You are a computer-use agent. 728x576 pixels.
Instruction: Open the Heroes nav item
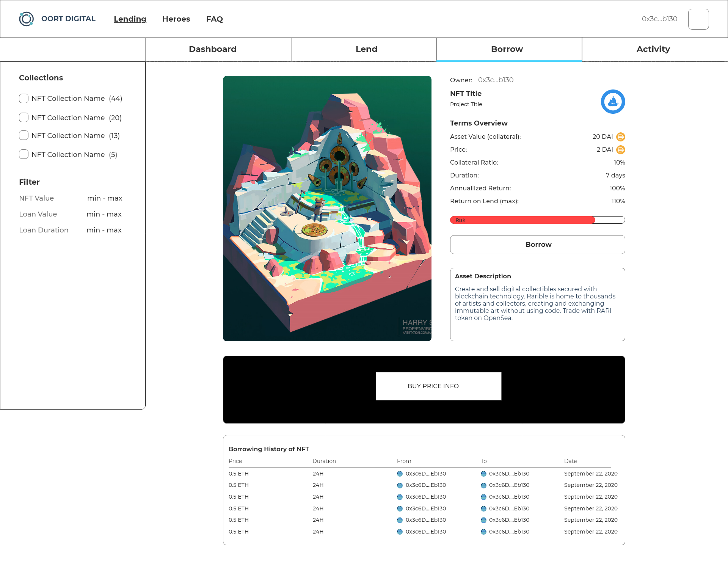point(176,19)
